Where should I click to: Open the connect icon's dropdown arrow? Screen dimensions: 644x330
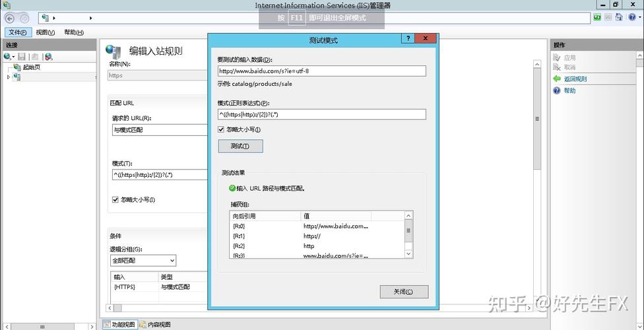tap(14, 57)
